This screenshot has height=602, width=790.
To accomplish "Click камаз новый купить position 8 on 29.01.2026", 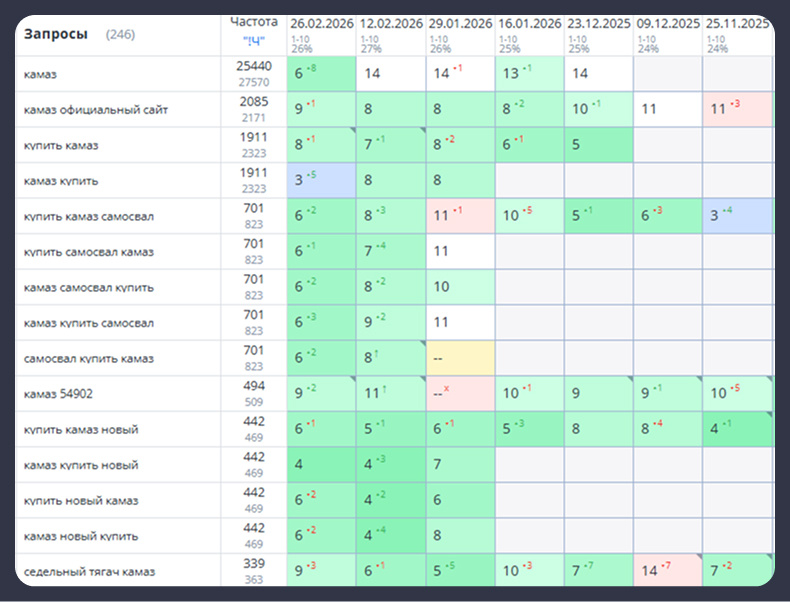I will [460, 535].
